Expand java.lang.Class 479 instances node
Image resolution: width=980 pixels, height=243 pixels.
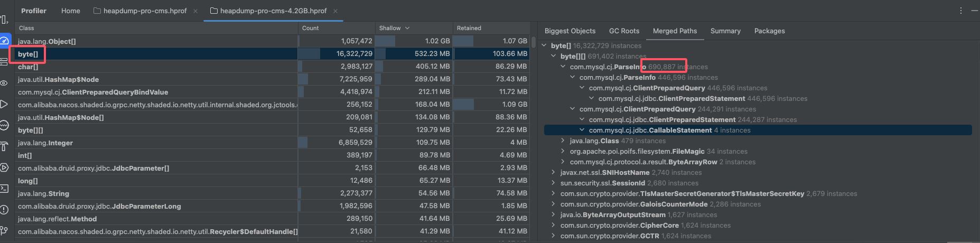point(563,141)
